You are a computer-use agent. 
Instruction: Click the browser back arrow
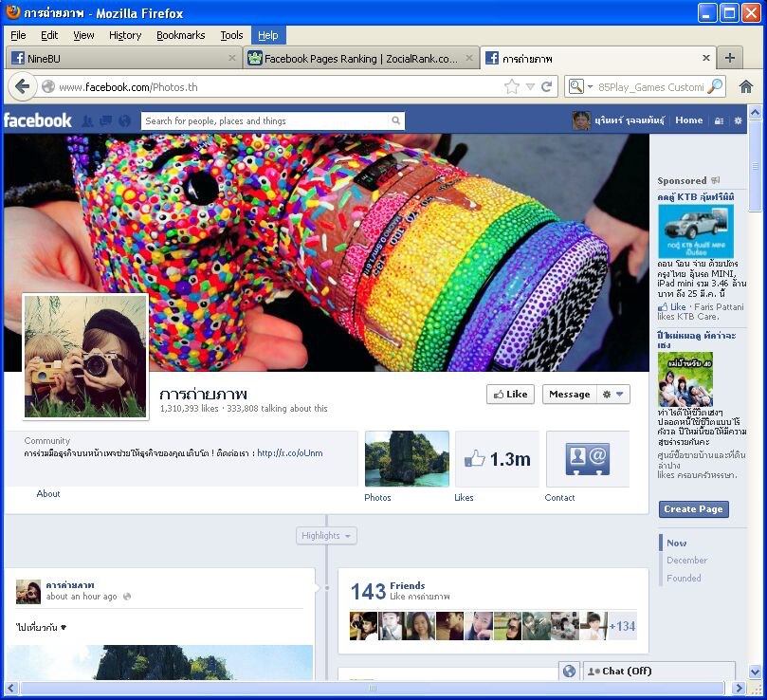tap(23, 86)
